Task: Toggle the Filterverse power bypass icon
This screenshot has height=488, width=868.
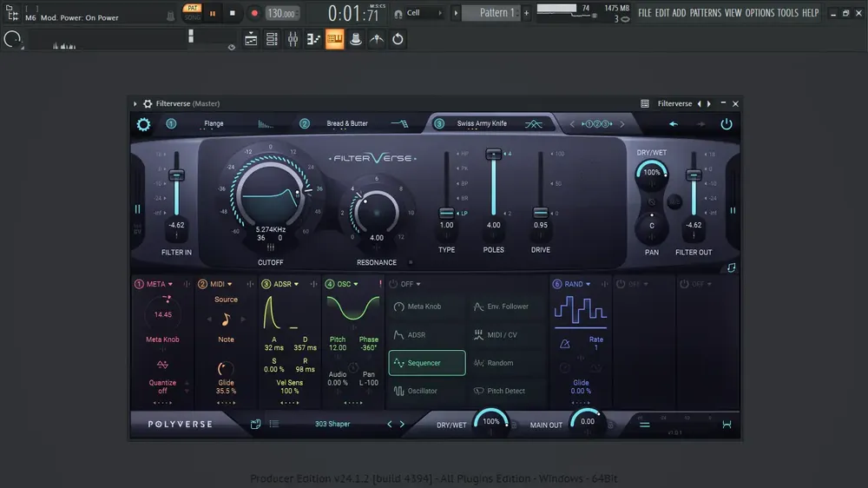Action: pyautogui.click(x=727, y=124)
